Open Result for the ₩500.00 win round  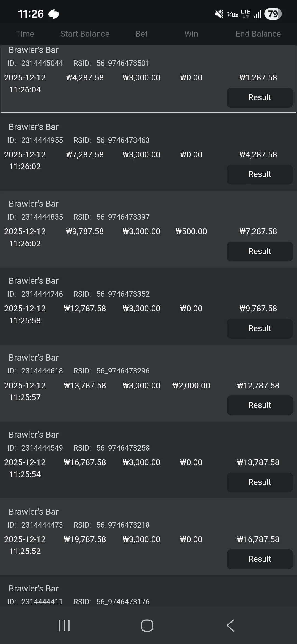(x=260, y=251)
